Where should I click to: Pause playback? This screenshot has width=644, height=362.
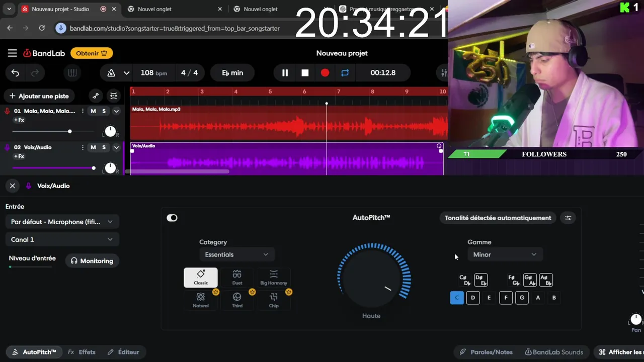[x=285, y=73]
